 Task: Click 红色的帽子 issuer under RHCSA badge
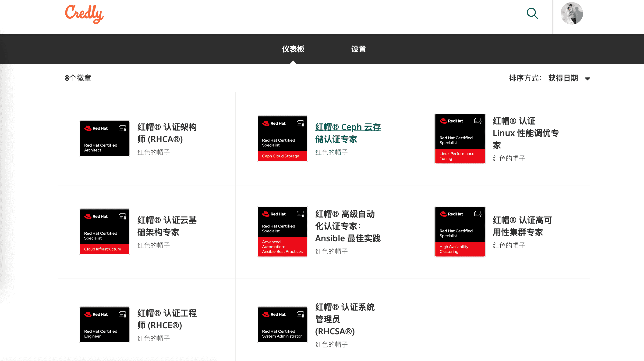pos(331,344)
